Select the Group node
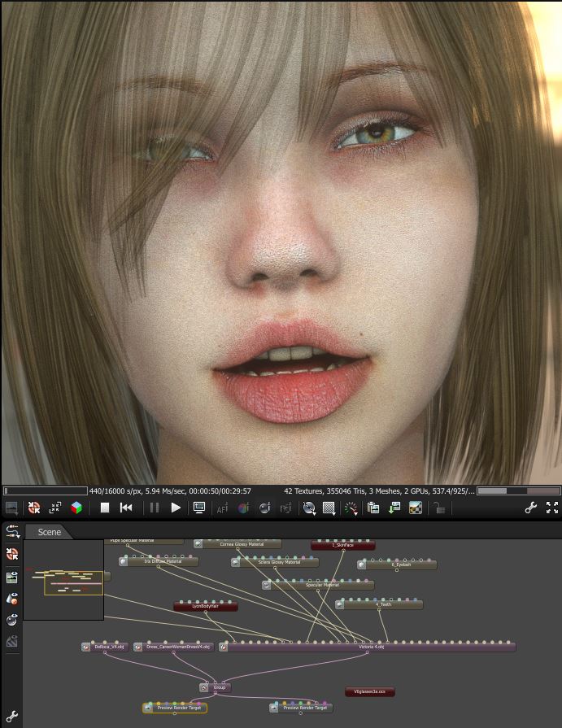562x728 pixels. (216, 687)
